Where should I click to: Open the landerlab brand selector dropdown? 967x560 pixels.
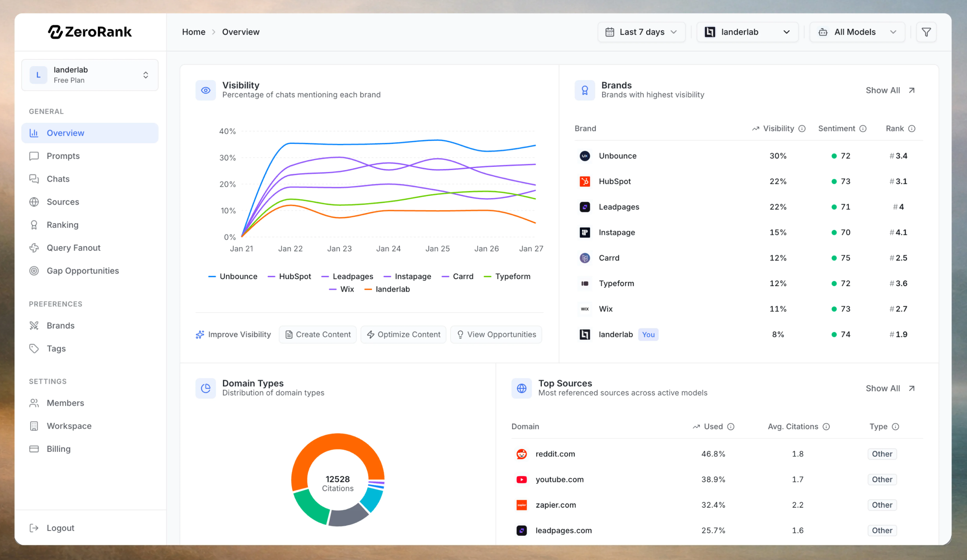[747, 32]
